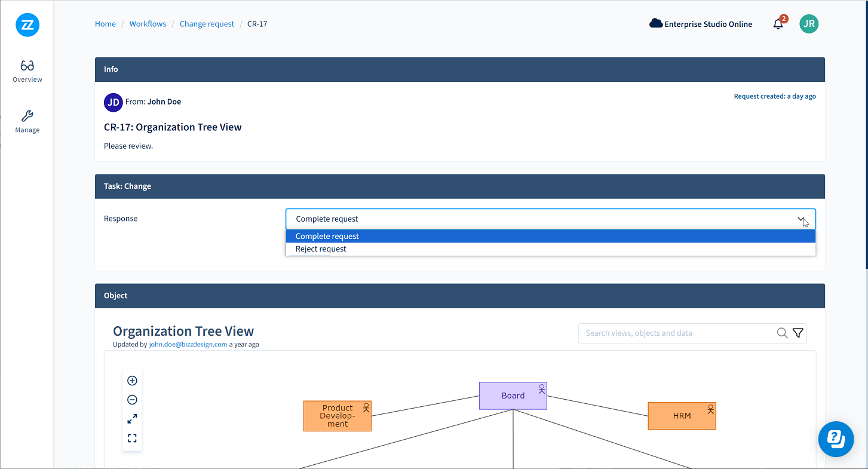Click the search magnifier icon

coord(782,333)
